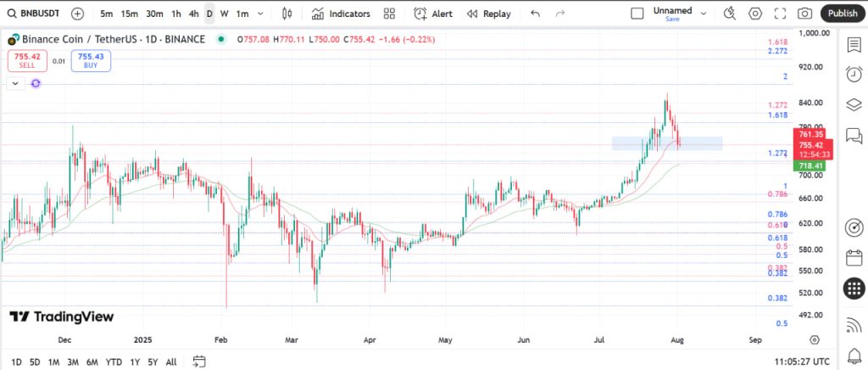This screenshot has width=868, height=370.
Task: Open the Chats speech bubbles icon
Action: 854,135
